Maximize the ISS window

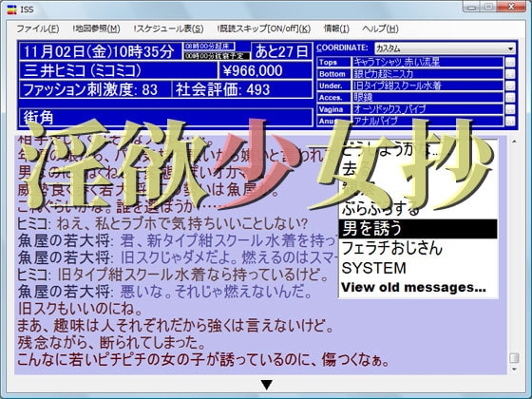(x=488, y=7)
